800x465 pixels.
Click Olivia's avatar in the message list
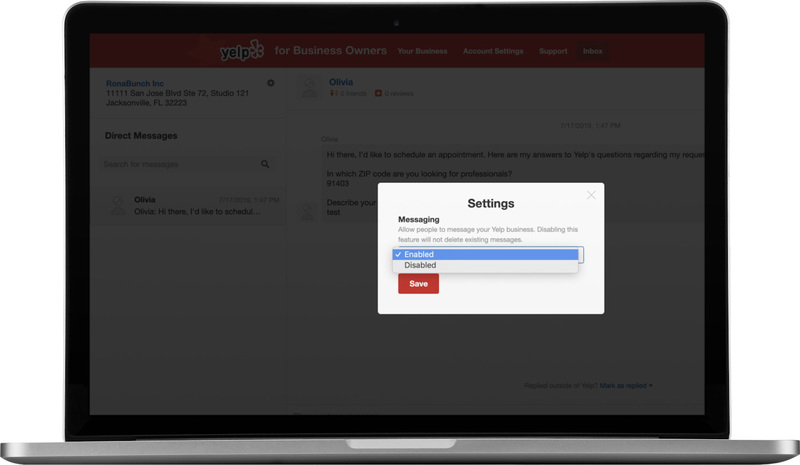118,205
